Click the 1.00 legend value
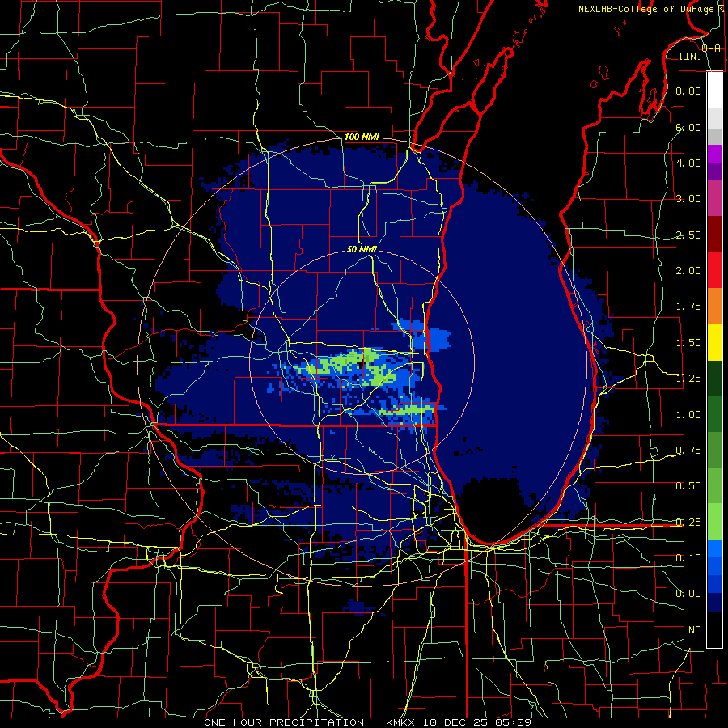The image size is (728, 728). tap(688, 415)
